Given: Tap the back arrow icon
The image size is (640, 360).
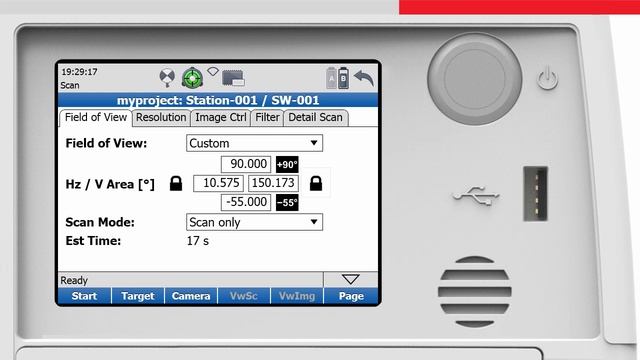Looking at the screenshot, I should 364,78.
